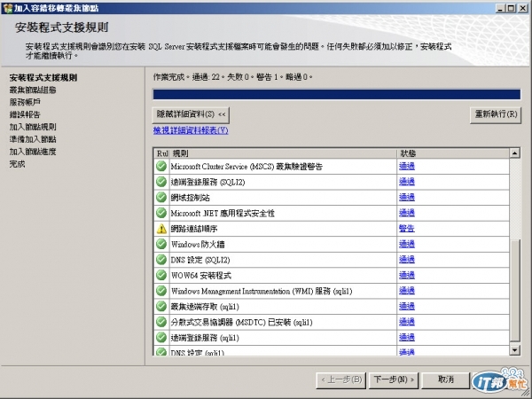Click the window title bar app icon
Image resolution: width=532 pixels, height=399 pixels.
(x=7, y=8)
